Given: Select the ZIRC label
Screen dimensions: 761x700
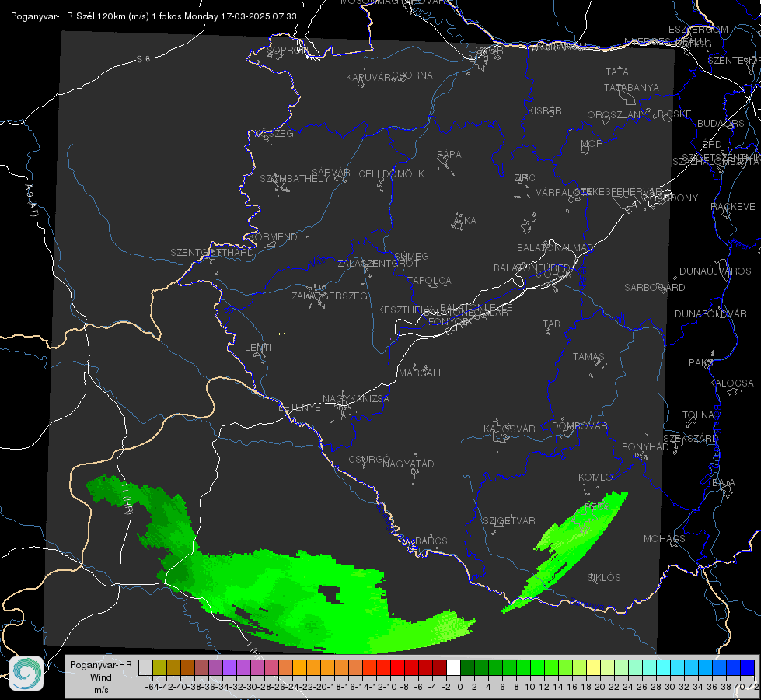Looking at the screenshot, I should 525,178.
